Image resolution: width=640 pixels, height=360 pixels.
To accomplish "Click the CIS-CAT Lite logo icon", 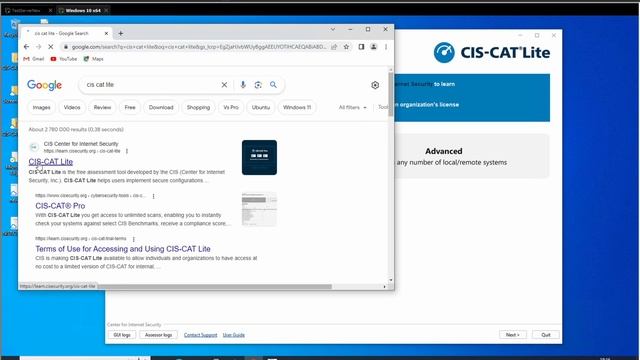I will tap(444, 53).
